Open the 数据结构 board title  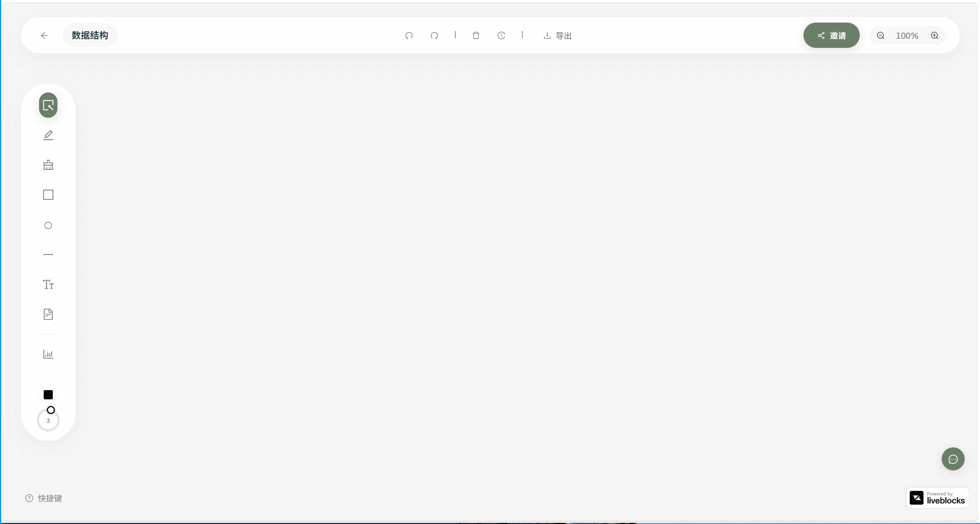[90, 35]
